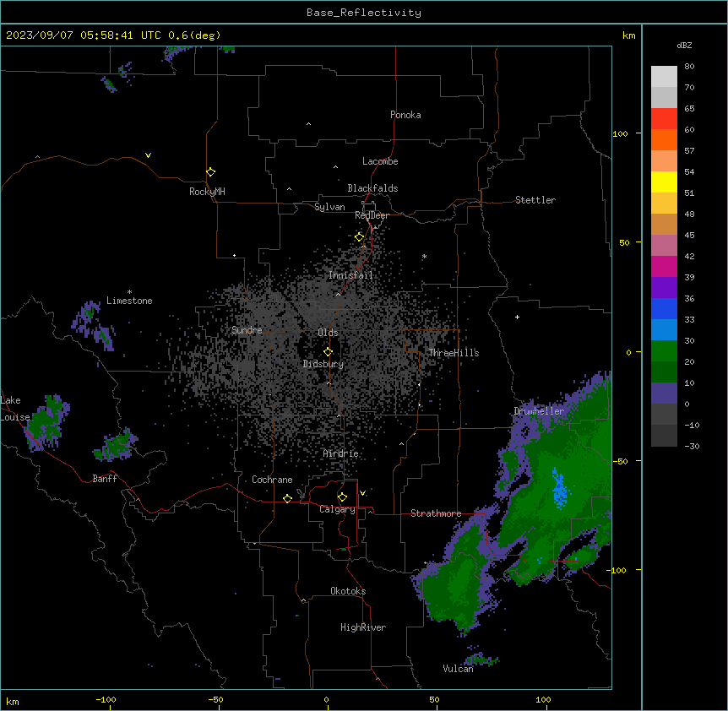Click the RockyMH label
Screen dimensions: 728x711
tap(207, 192)
